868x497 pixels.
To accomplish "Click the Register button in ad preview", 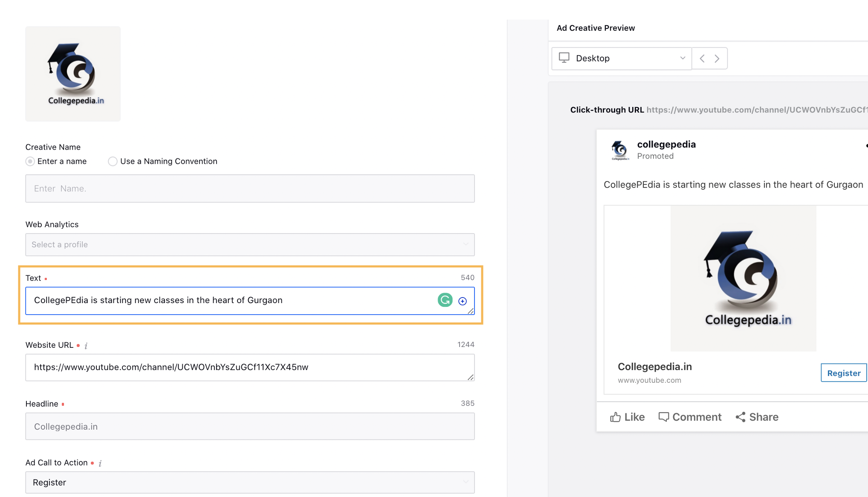I will point(844,373).
